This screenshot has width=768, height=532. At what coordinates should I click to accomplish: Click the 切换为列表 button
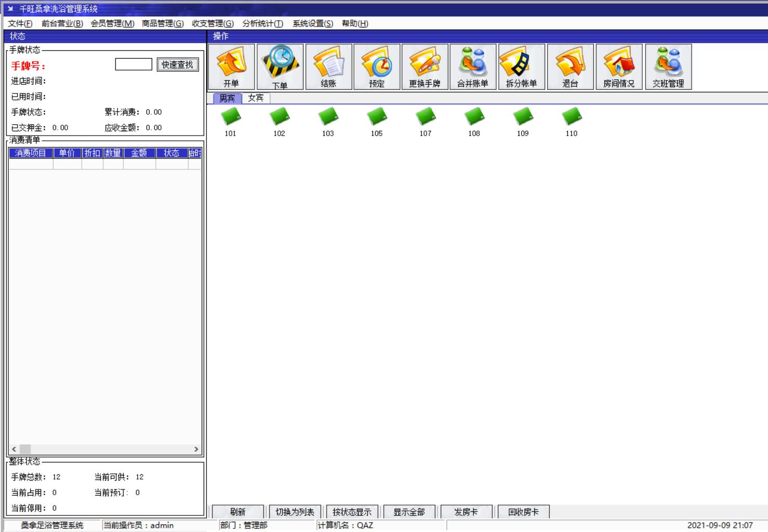tap(295, 512)
